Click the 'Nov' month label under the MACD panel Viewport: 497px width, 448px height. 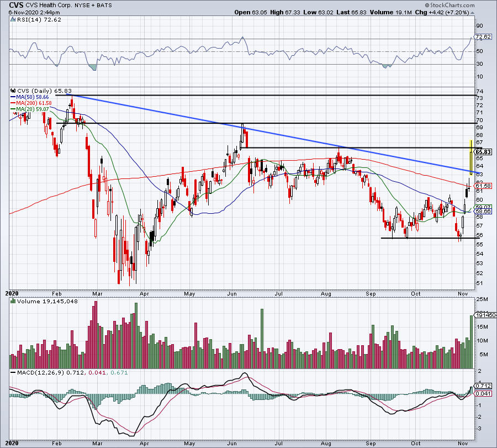tap(463, 443)
